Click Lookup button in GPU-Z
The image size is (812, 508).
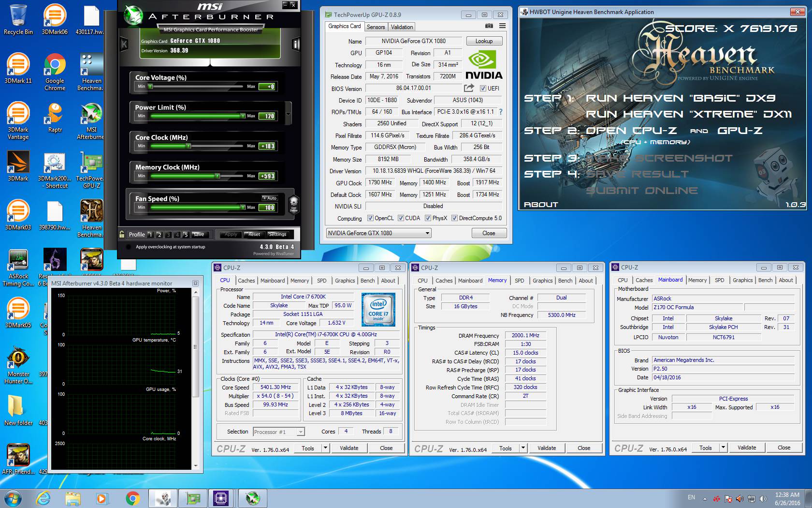pos(484,41)
